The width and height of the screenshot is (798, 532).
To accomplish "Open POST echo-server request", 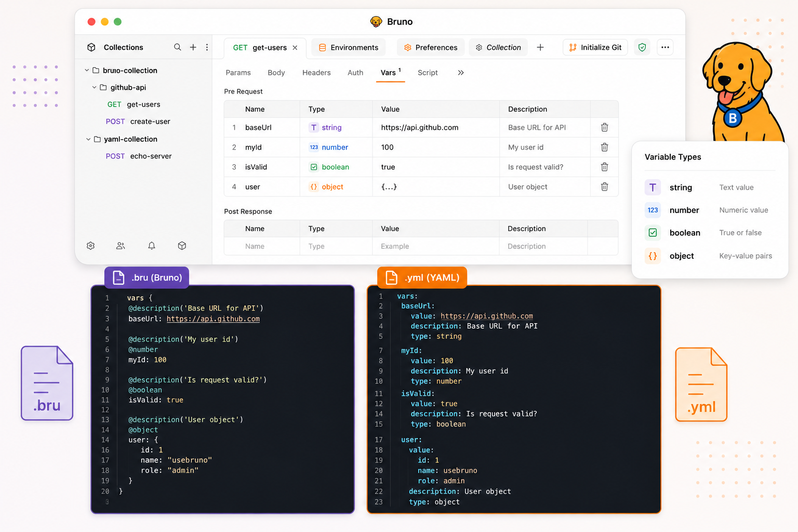I will [x=138, y=156].
